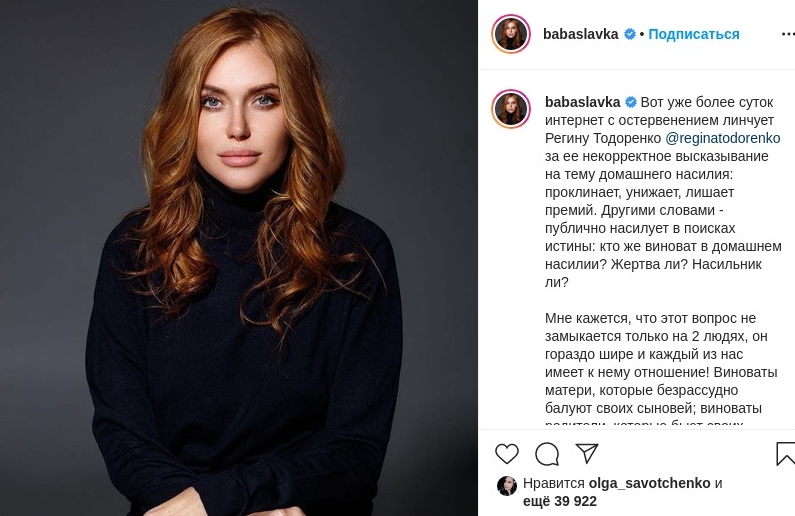Image resolution: width=795 pixels, height=516 pixels.
Task: View the ещё 39 922 likes list
Action: (x=560, y=501)
